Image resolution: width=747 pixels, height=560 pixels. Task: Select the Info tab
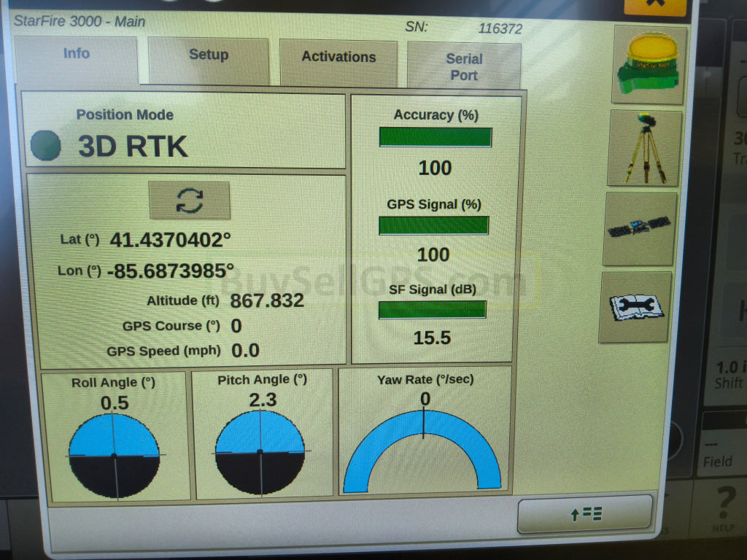[77, 54]
